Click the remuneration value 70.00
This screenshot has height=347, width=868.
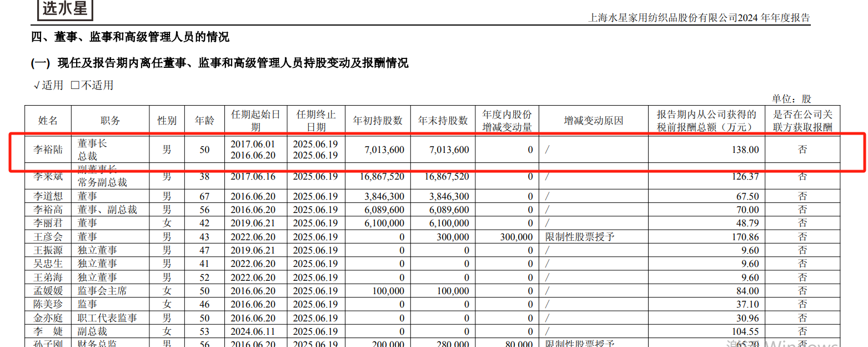tap(747, 210)
